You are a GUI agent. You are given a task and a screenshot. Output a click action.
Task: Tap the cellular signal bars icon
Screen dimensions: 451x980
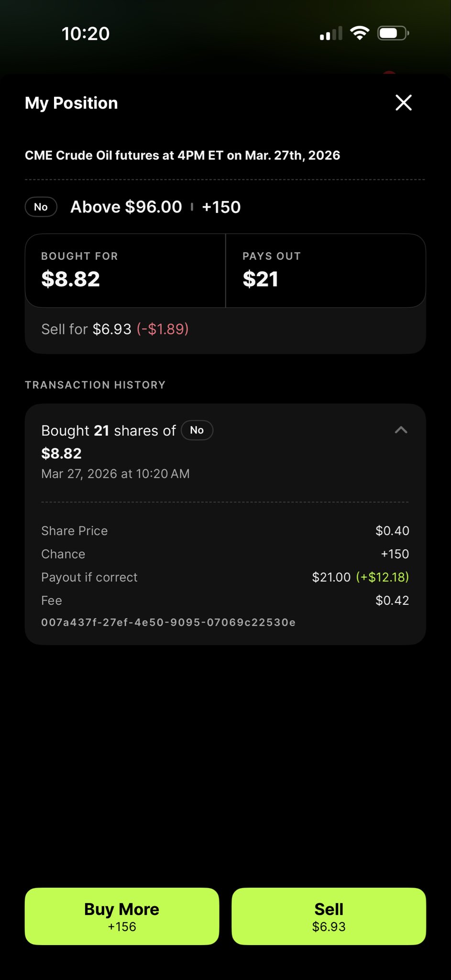(331, 33)
